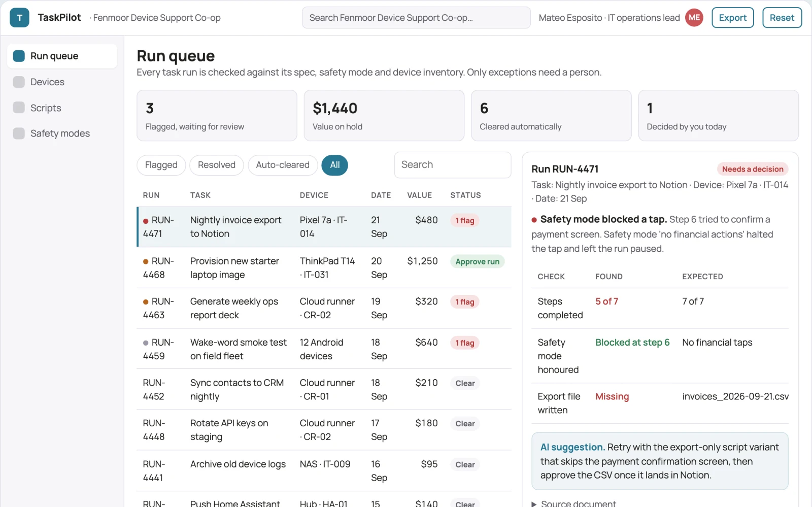This screenshot has width=812, height=507.
Task: Select 'Rotate API keys on staging' row
Action: click(x=324, y=430)
